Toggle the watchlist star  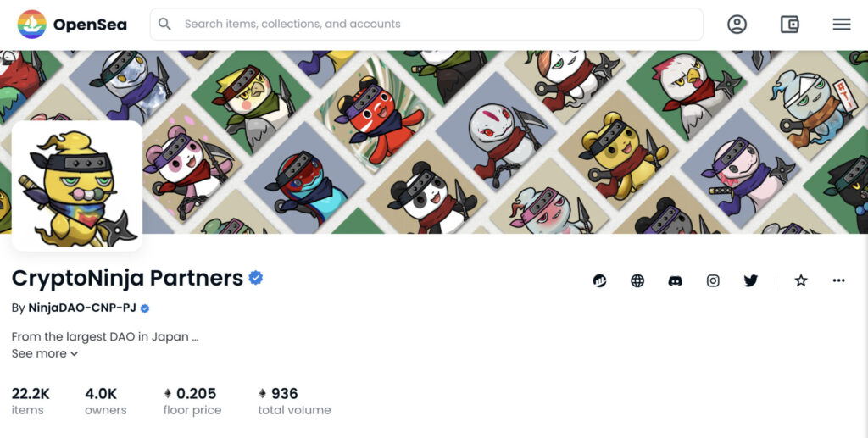pos(801,281)
